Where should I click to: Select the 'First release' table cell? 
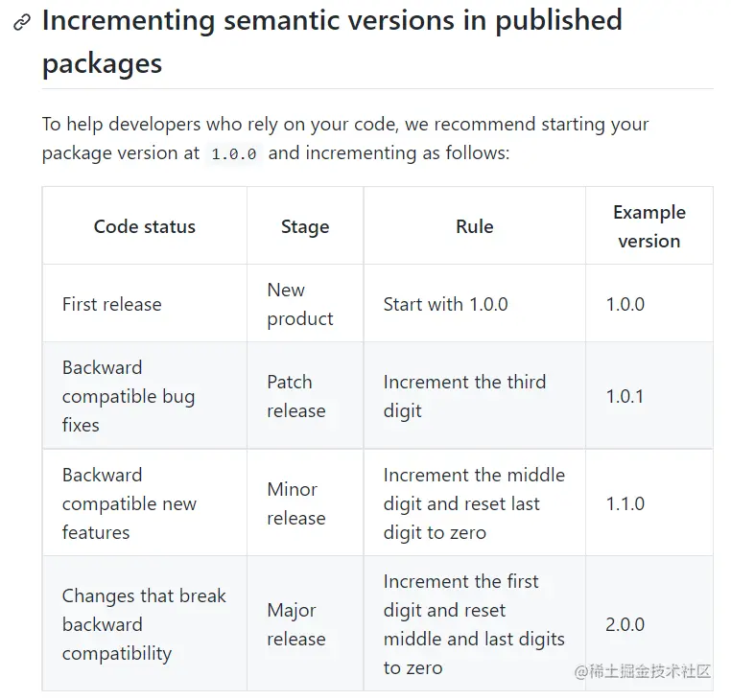(145, 304)
